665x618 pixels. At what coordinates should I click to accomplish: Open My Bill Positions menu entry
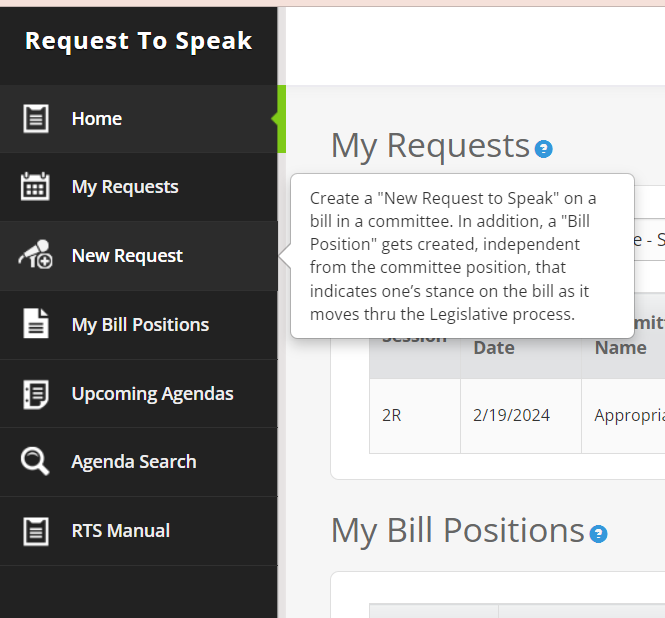(x=139, y=325)
